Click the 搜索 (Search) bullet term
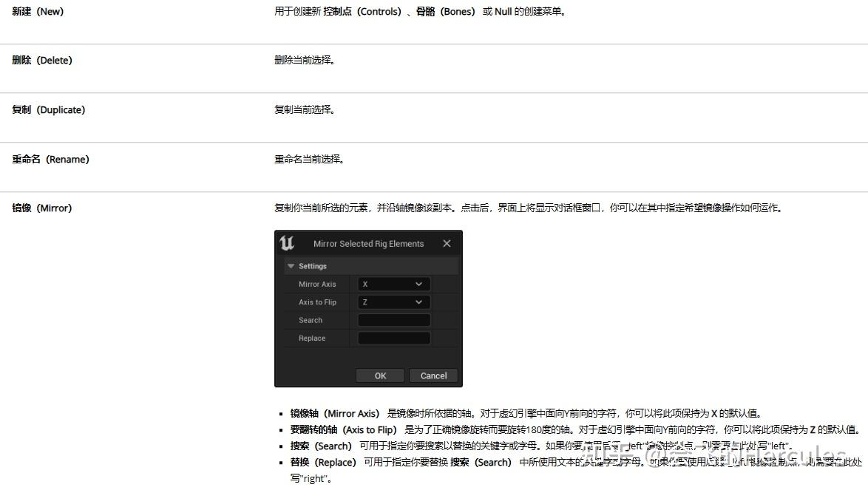This screenshot has width=868, height=490. 321,446
